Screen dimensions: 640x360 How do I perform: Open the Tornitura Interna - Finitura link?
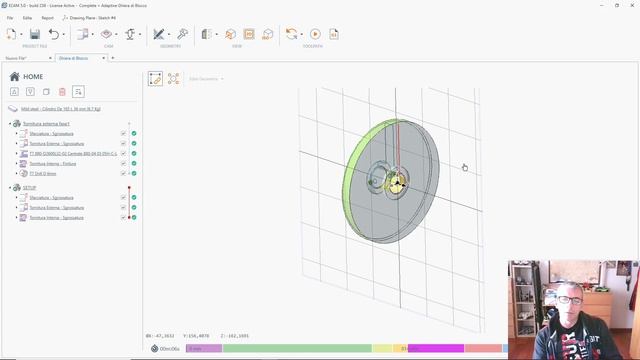(x=53, y=164)
